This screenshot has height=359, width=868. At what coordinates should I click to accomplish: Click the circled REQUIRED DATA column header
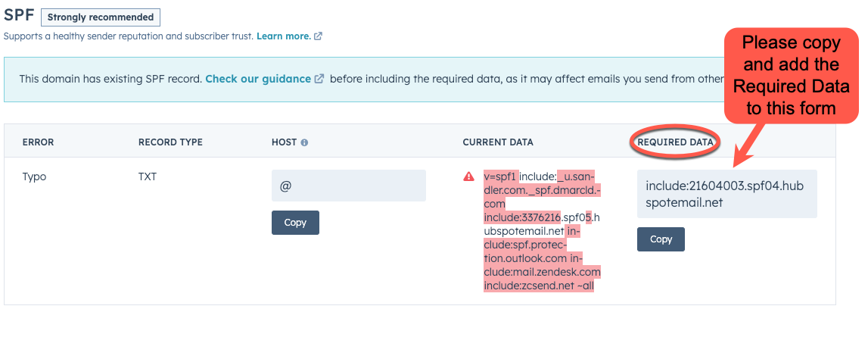coord(677,142)
